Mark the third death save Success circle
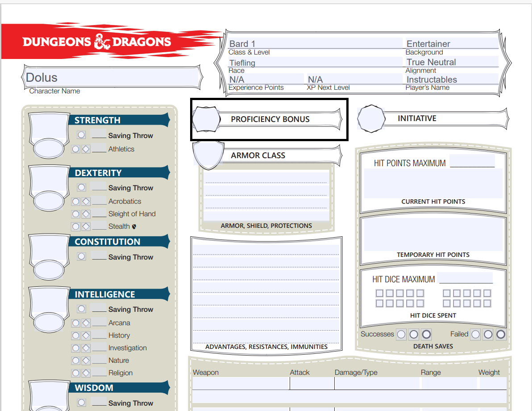This screenshot has width=532, height=411. click(427, 335)
